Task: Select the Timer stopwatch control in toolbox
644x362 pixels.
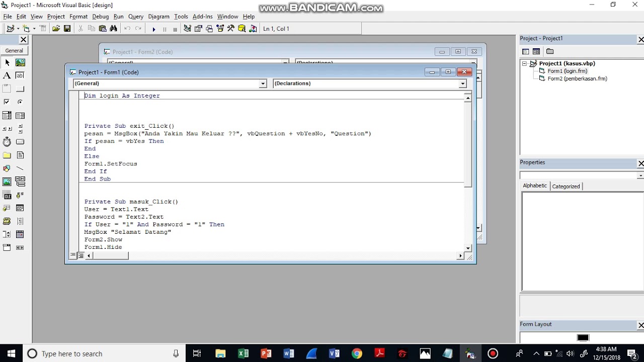Action: pos(7,142)
